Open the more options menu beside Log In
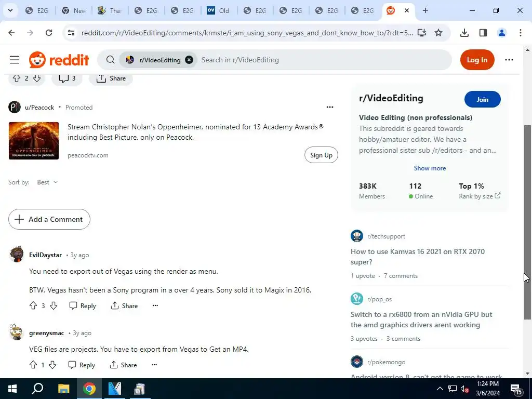 pos(509,60)
